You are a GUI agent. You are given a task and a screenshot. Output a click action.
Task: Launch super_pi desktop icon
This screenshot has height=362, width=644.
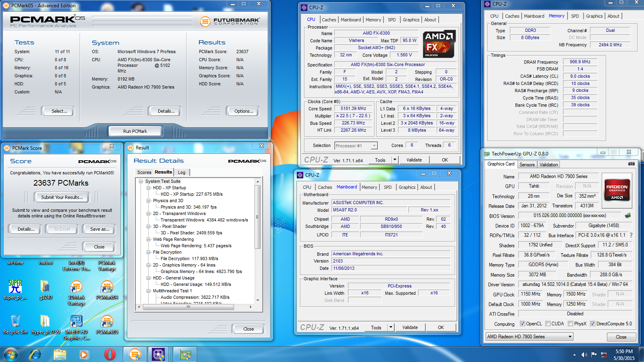point(15,290)
